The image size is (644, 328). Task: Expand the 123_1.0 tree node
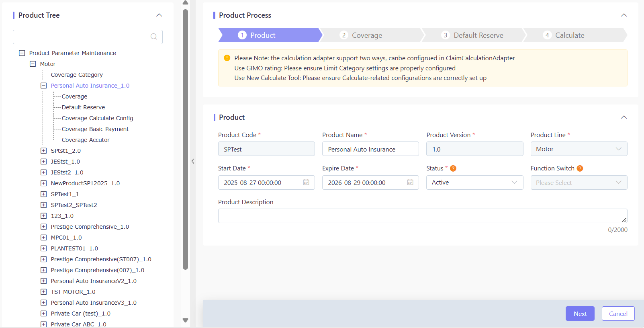pos(44,216)
